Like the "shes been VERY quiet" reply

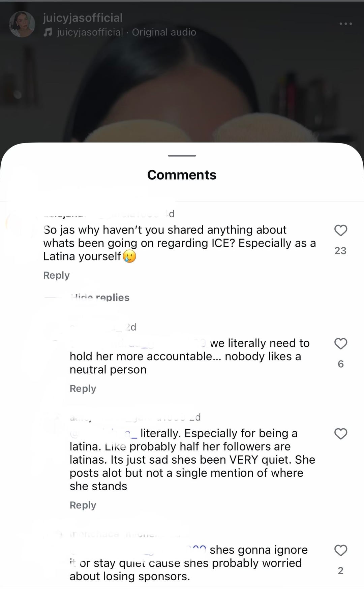[x=340, y=434]
